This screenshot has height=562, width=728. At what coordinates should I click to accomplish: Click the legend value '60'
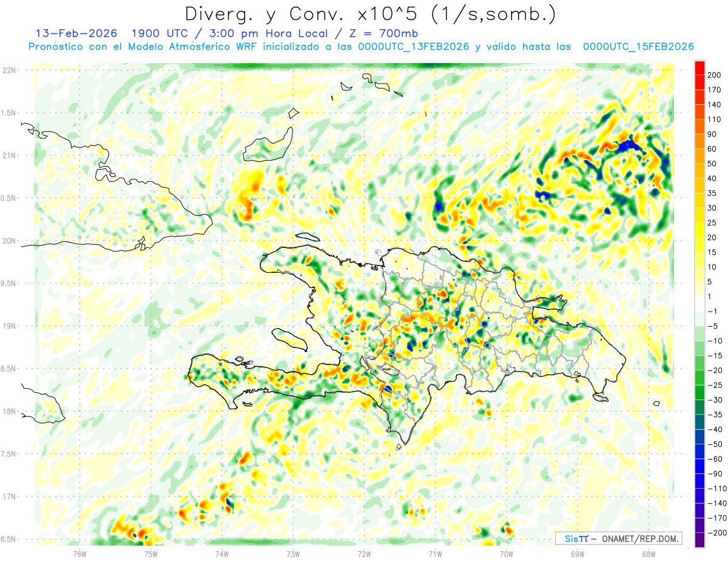(713, 149)
